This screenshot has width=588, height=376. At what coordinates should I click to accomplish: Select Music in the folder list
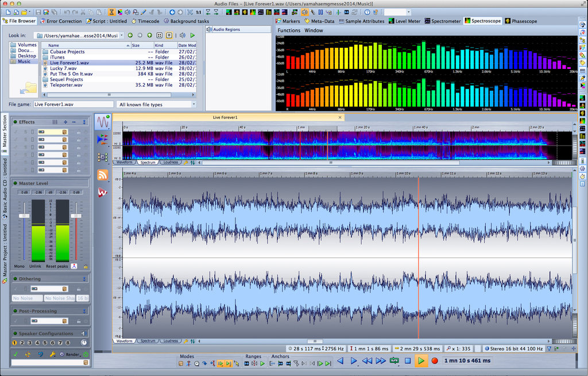[x=24, y=61]
